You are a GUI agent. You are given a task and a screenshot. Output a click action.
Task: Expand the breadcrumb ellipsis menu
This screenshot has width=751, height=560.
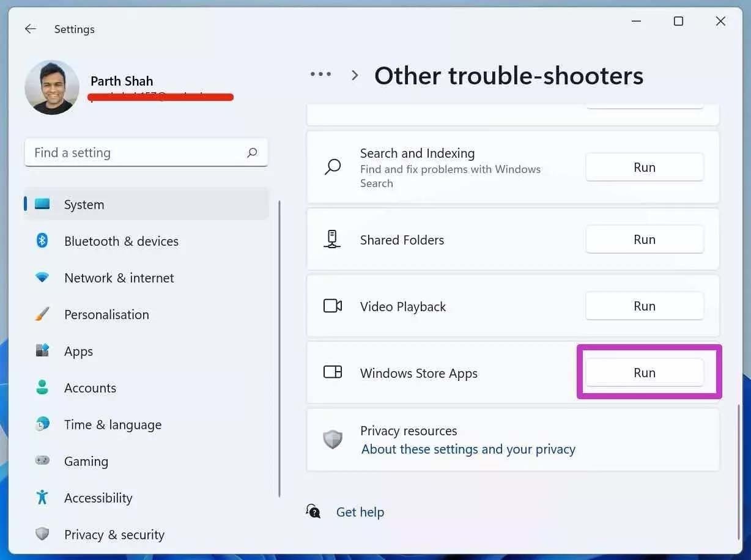[x=320, y=75]
